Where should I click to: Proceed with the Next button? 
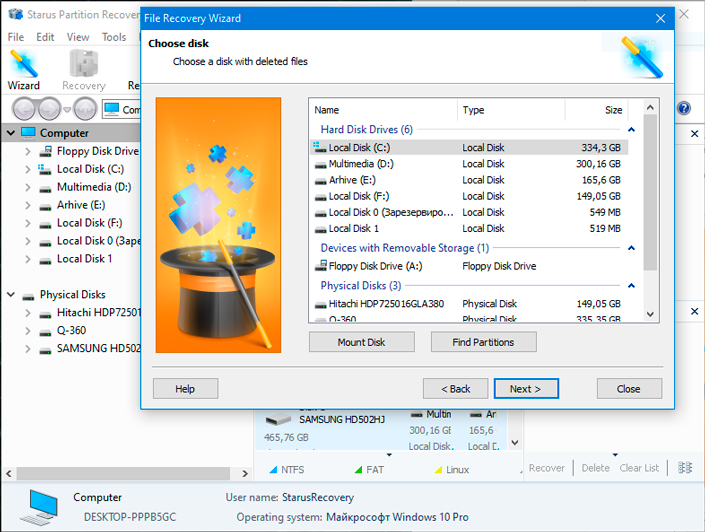point(526,389)
